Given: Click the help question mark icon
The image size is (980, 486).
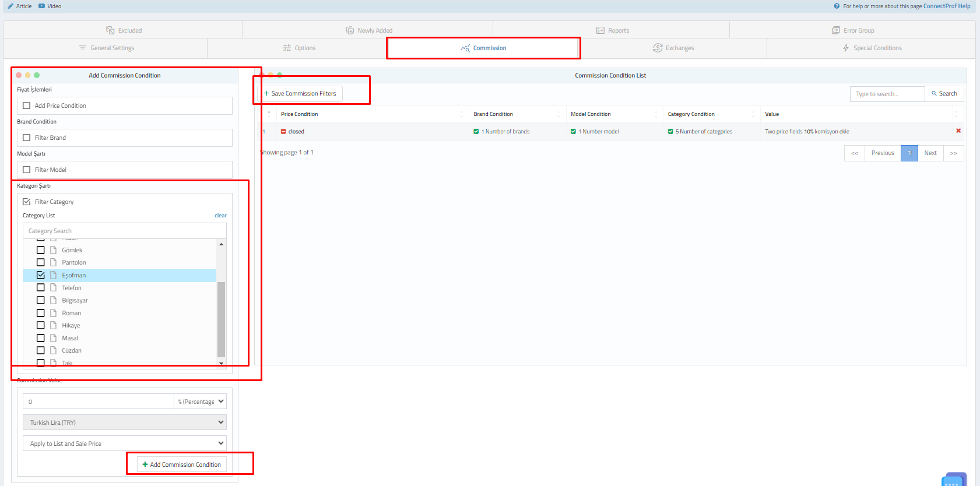Looking at the screenshot, I should click(837, 6).
